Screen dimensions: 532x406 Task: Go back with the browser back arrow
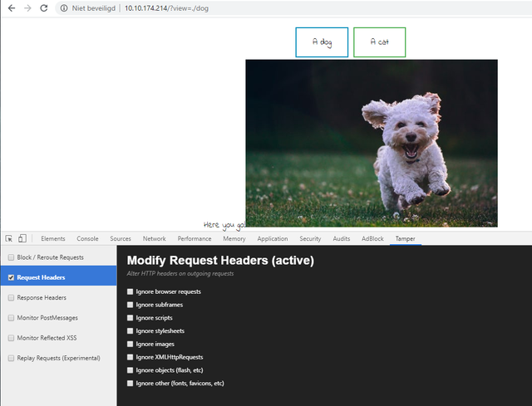12,8
